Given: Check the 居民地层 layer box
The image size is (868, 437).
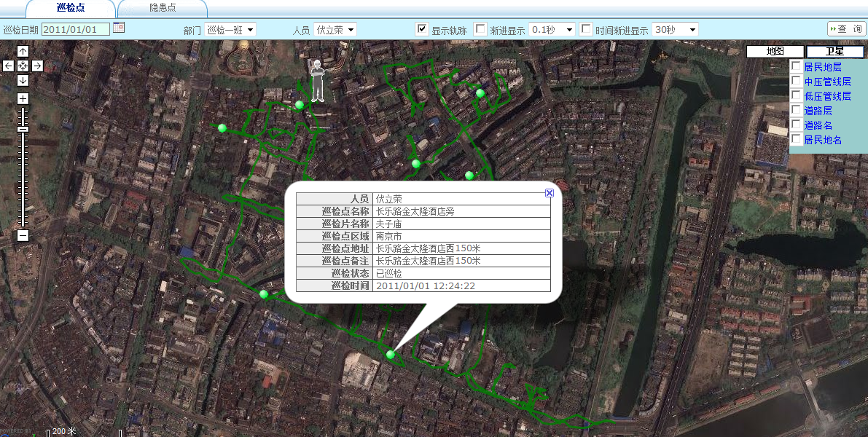Looking at the screenshot, I should pyautogui.click(x=796, y=66).
